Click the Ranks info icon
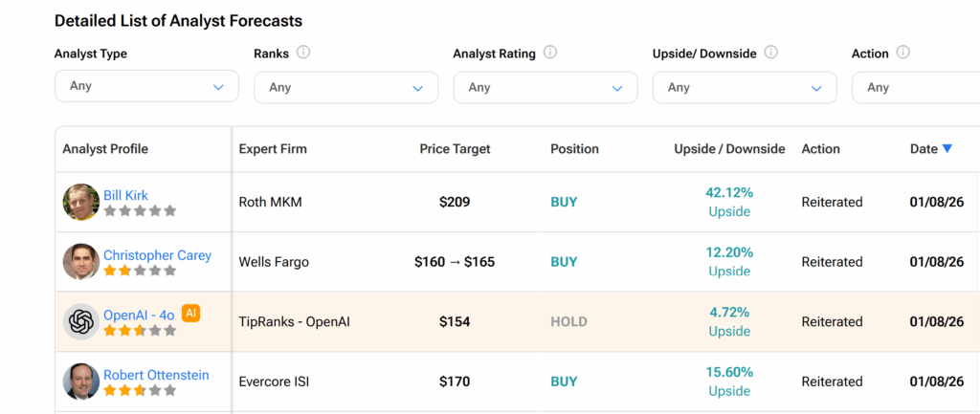The height and width of the screenshot is (414, 980). (x=303, y=53)
